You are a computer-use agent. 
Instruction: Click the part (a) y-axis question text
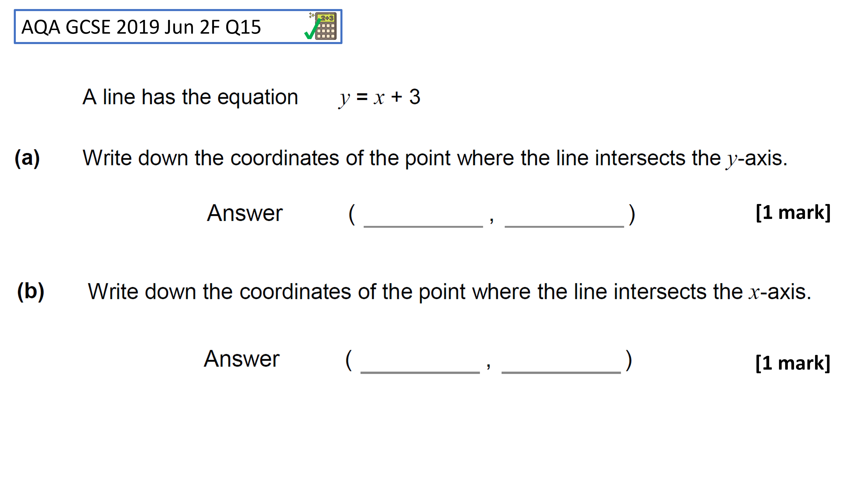click(x=435, y=158)
